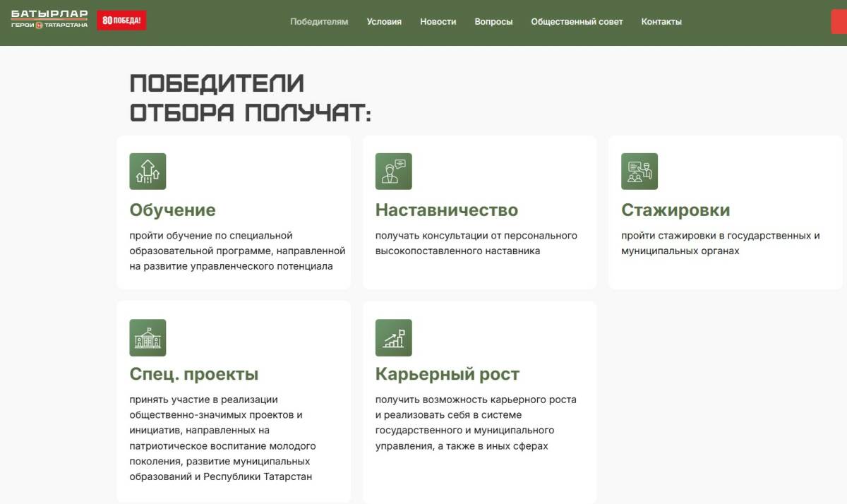Click the Спец. проекты building icon
Viewport: 847px width, 504px height.
[x=148, y=337]
